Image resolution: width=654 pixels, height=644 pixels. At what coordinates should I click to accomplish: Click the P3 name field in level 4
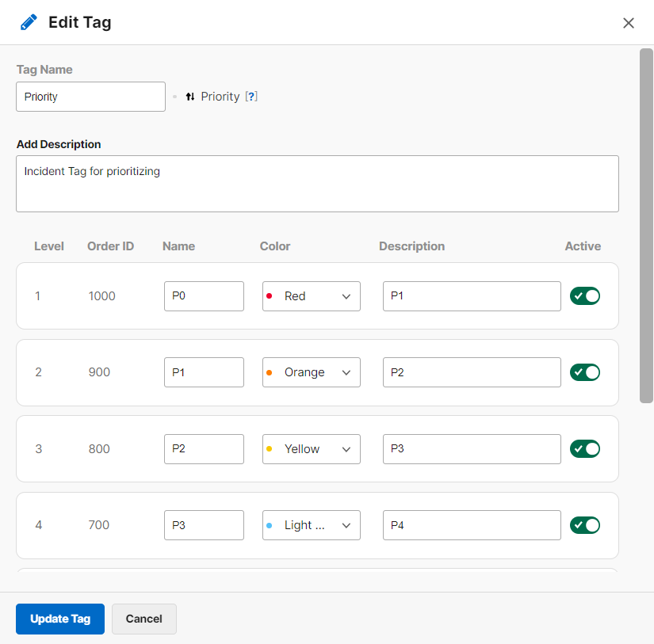point(204,525)
